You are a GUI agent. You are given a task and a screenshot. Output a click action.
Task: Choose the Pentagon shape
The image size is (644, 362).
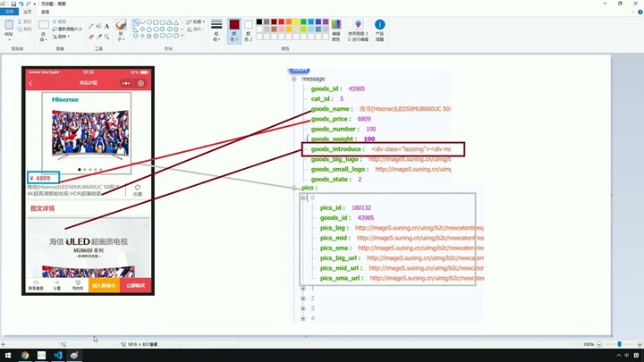(149, 29)
